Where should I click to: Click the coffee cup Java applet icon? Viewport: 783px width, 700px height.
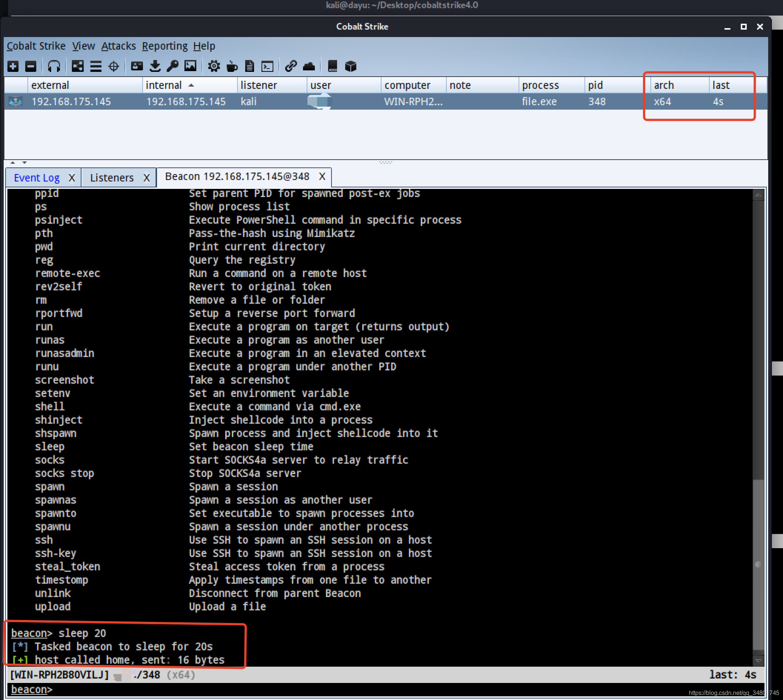click(x=232, y=66)
